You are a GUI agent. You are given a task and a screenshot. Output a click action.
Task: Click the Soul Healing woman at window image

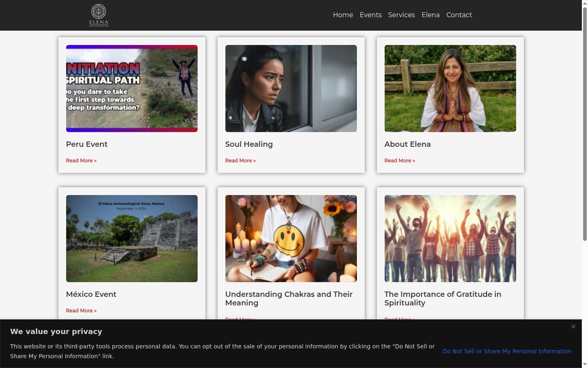[291, 88]
